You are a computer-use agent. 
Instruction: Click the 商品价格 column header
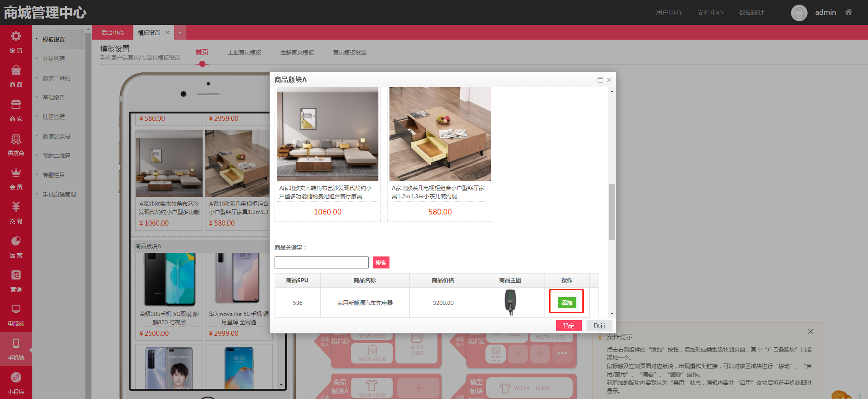[x=443, y=280]
